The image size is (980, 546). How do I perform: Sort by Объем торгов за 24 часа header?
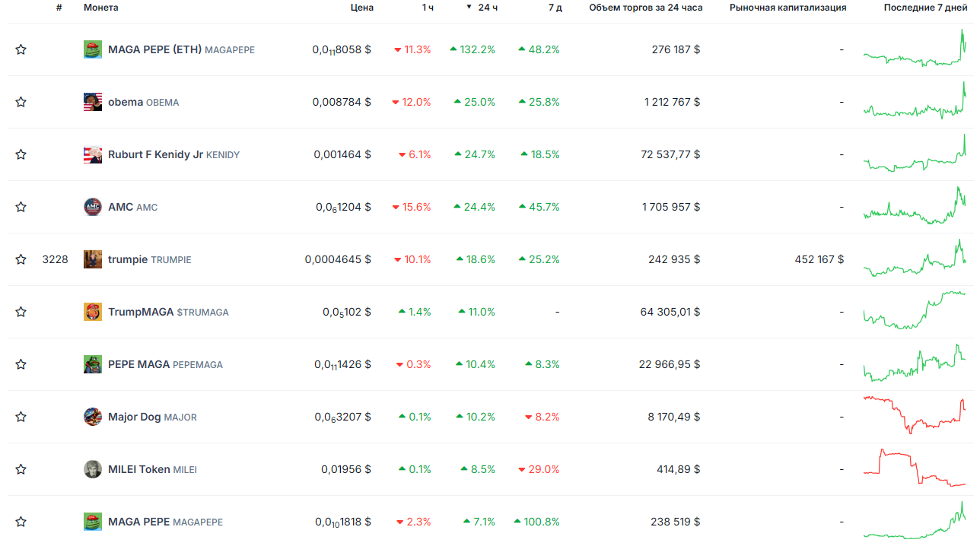(646, 8)
